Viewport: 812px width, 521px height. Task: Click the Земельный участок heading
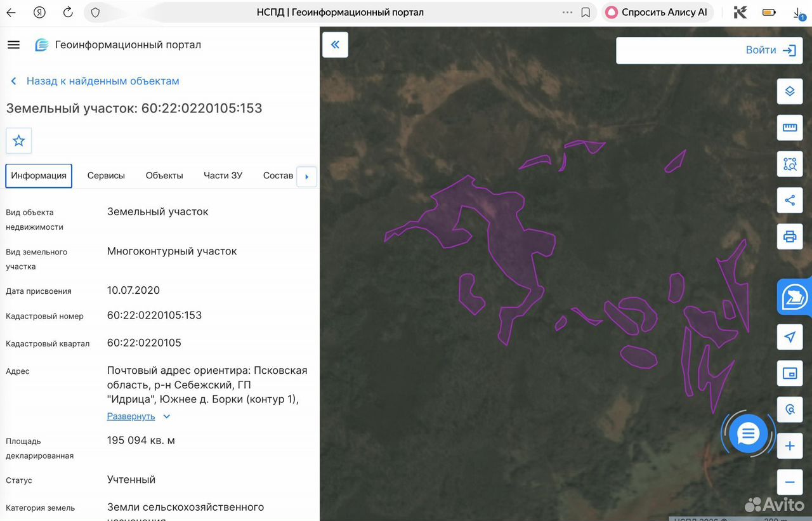point(134,108)
